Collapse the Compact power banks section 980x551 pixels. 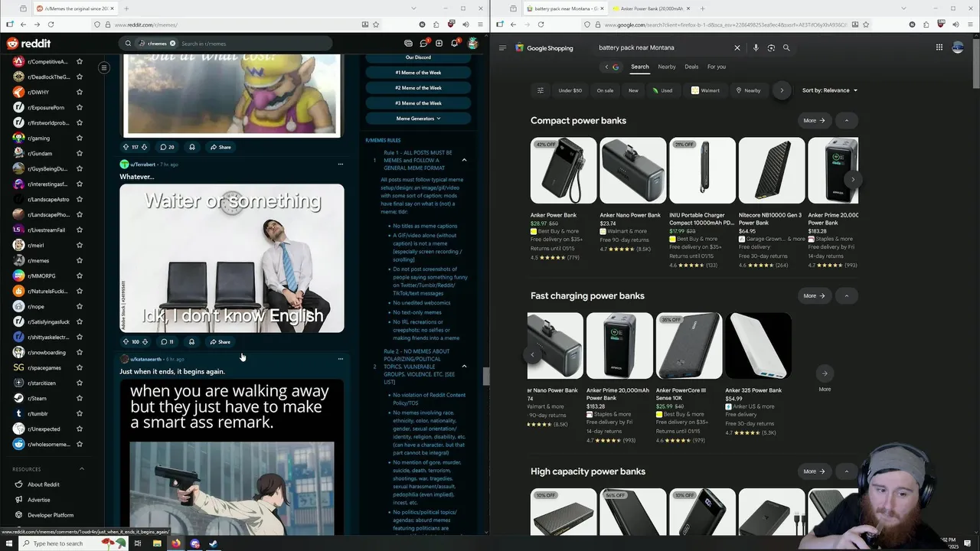click(x=847, y=120)
